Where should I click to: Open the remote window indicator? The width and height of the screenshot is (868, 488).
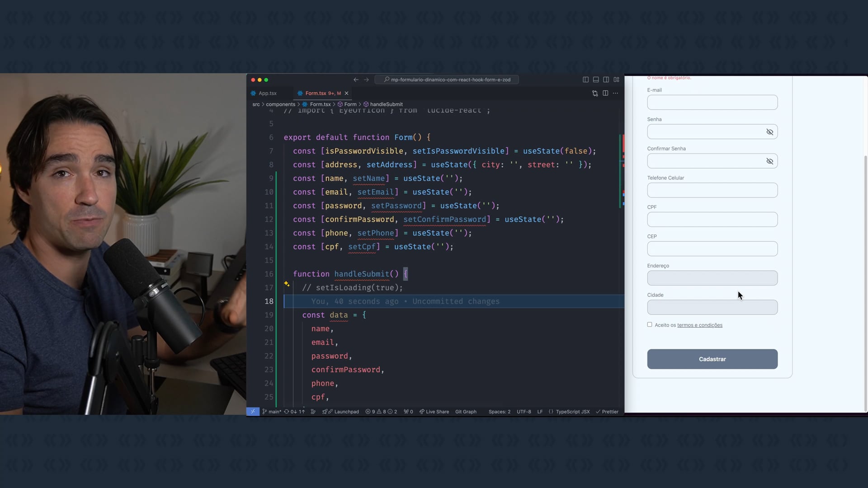pyautogui.click(x=253, y=412)
